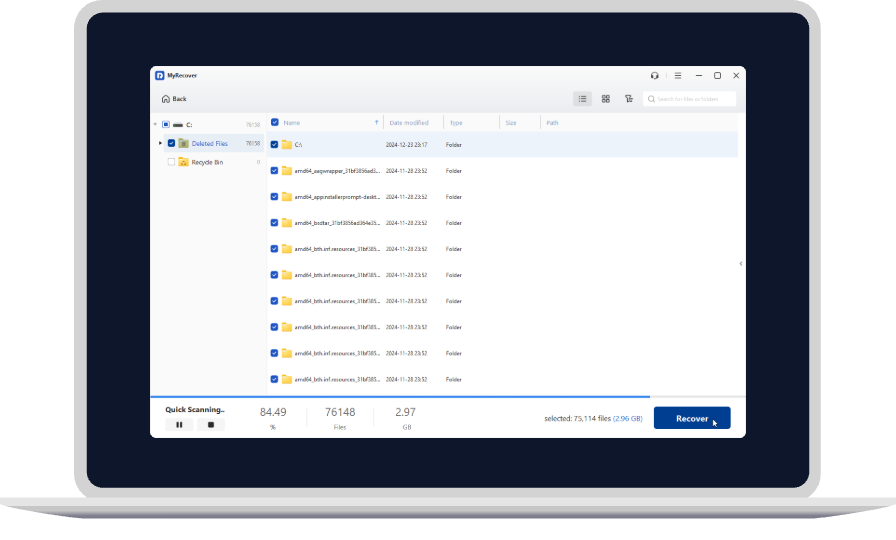Screen dimensions: 896x540
Task: Click the search for files field
Action: (x=694, y=99)
